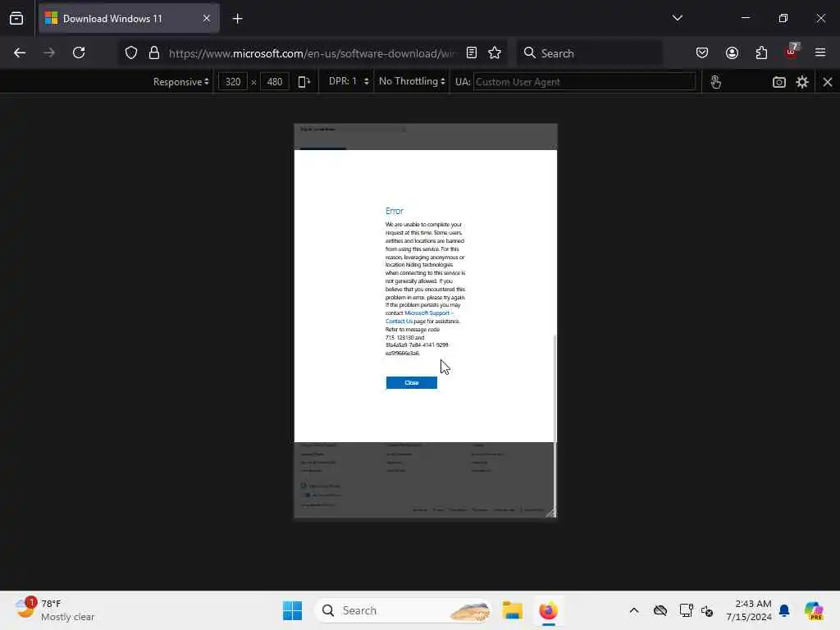Change the DPR device pixel ratio dropdown
Viewport: 840px width, 630px height.
[348, 81]
